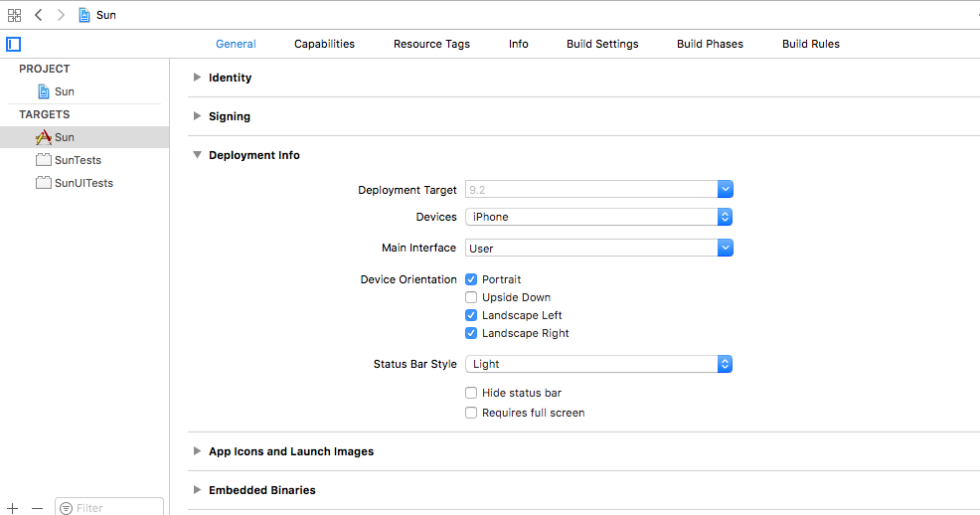Switch to the Build Settings tab
Image resolution: width=980 pixels, height=515 pixels.
click(602, 44)
